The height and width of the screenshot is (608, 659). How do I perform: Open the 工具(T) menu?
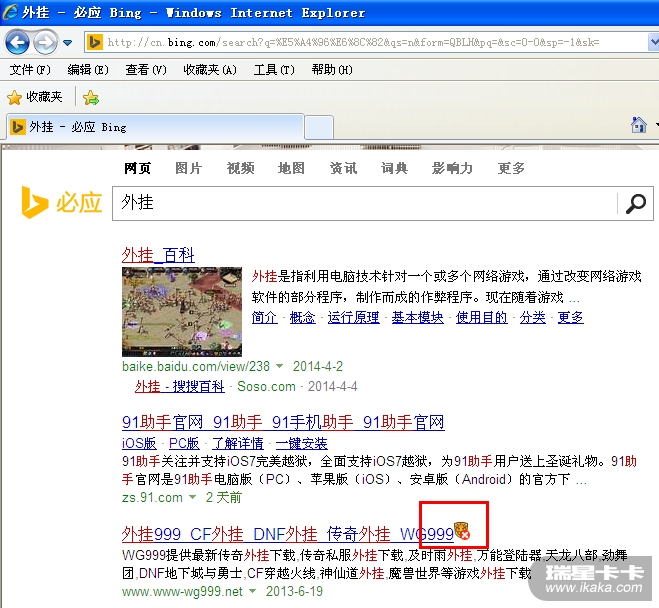point(274,70)
